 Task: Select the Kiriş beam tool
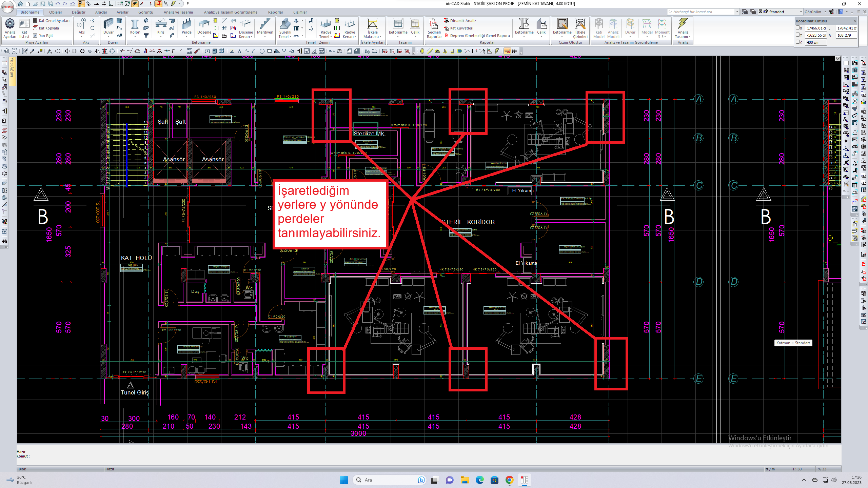point(161,27)
